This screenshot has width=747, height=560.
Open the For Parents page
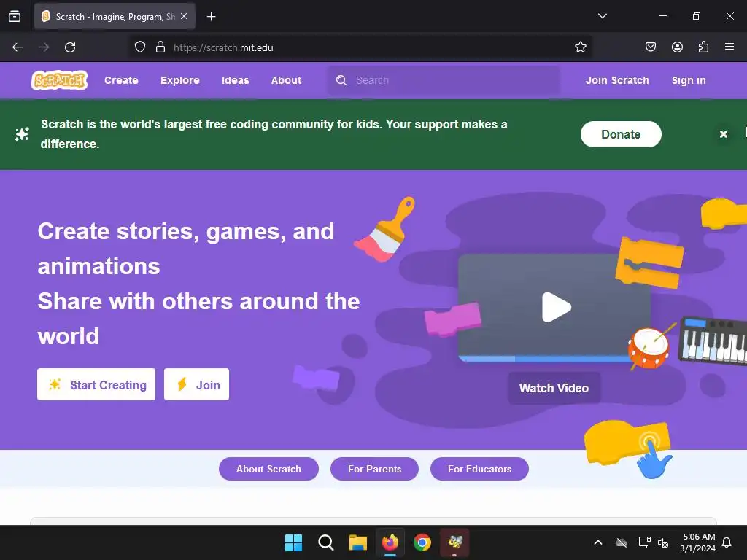tap(374, 469)
